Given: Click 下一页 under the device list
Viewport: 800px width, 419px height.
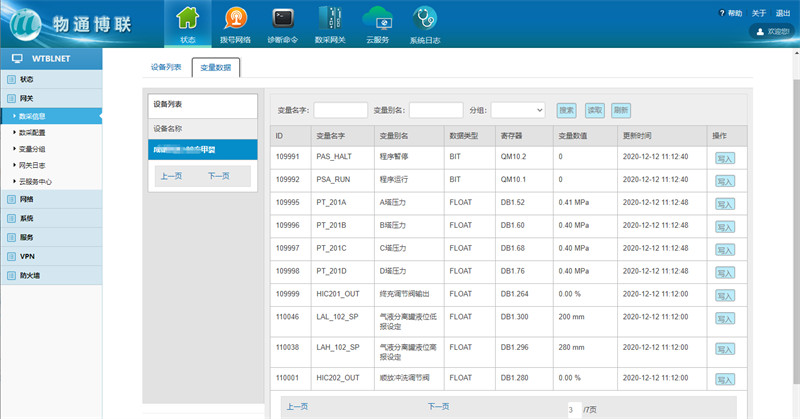Looking at the screenshot, I should pyautogui.click(x=218, y=175).
